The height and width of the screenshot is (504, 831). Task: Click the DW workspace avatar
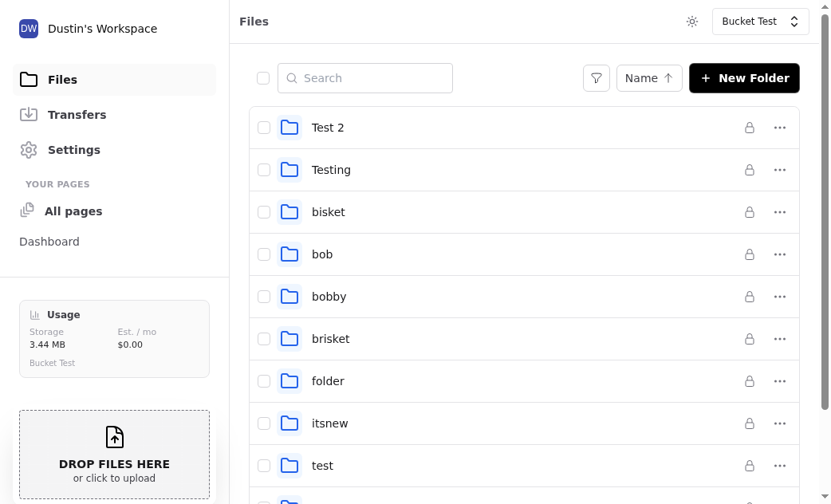tap(29, 29)
